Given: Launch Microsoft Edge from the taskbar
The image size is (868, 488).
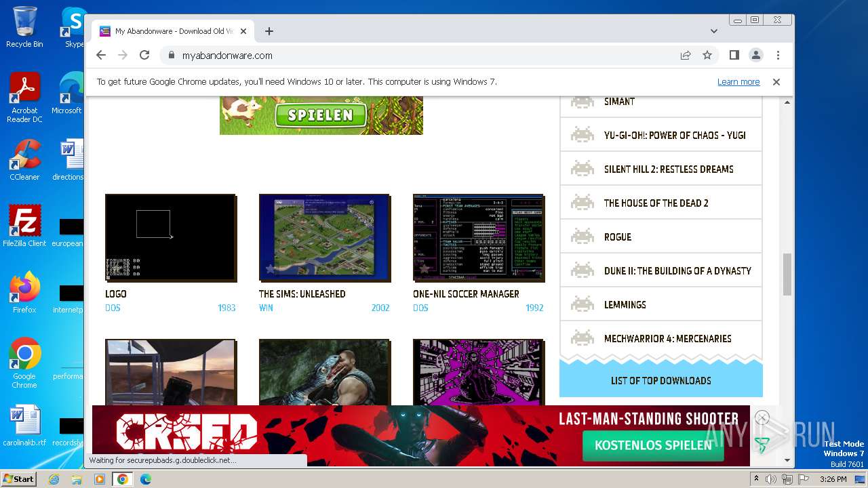Looking at the screenshot, I should point(146,479).
